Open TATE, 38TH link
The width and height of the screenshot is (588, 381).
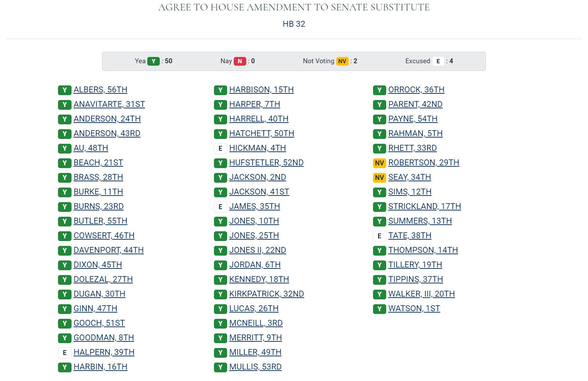[x=410, y=235]
